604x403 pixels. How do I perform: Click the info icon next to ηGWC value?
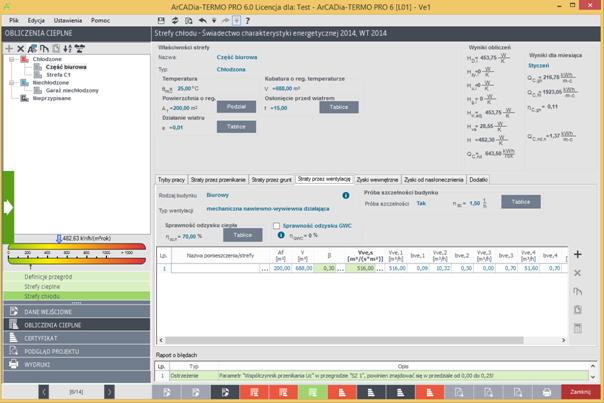point(281,235)
